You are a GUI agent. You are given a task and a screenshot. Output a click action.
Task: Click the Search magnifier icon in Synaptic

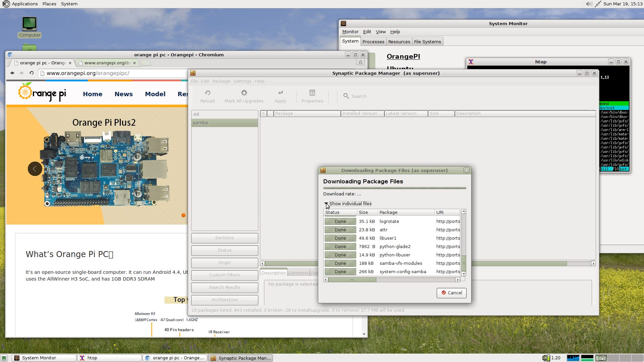click(x=346, y=96)
